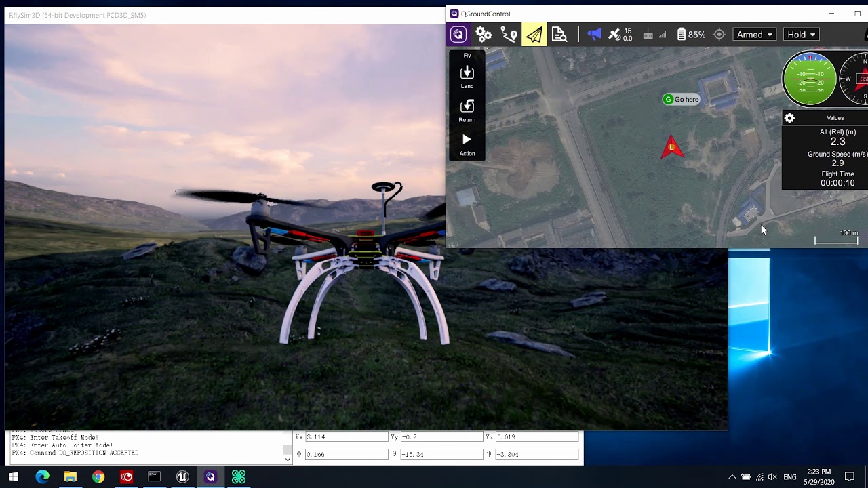Open Google Chrome from taskbar
This screenshot has width=868, height=488.
coord(98,477)
